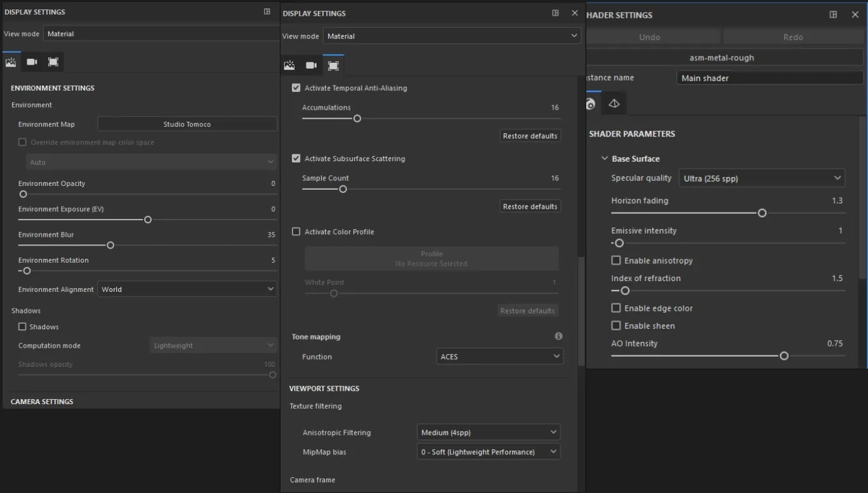Open Tone mapping Function ACES dropdown
868x493 pixels.
point(499,357)
